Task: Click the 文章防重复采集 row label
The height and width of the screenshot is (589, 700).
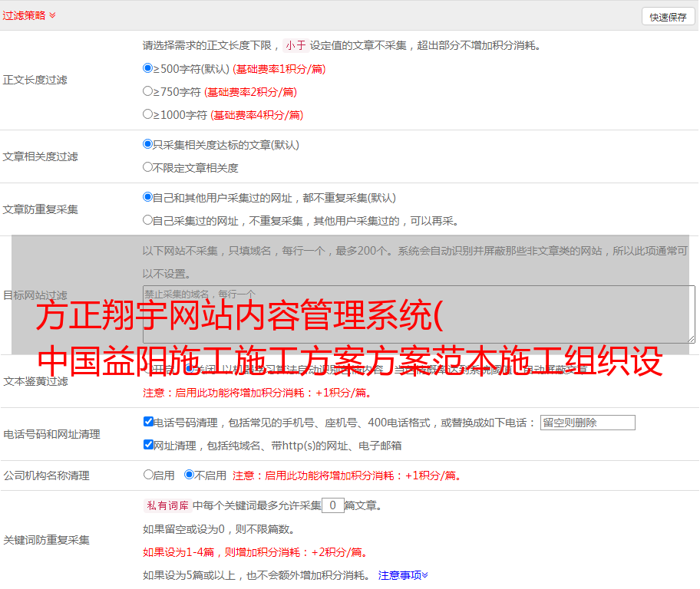Action: [x=40, y=209]
